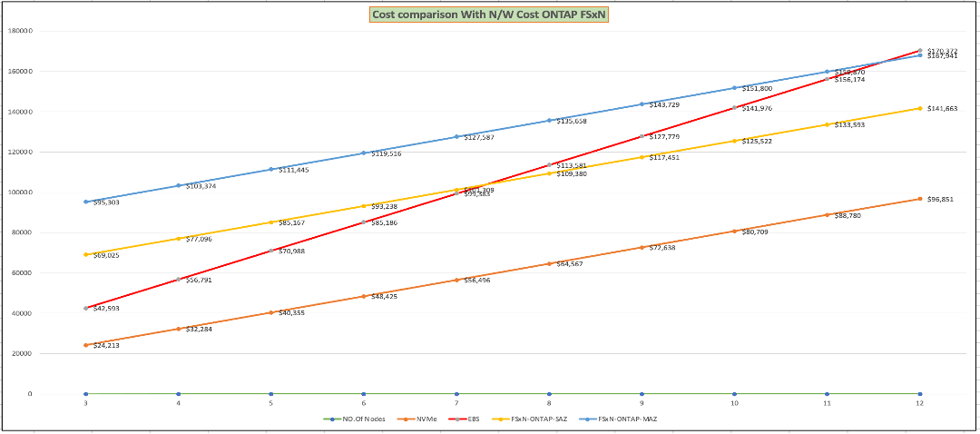Select the $117,451 data label
This screenshot has width=980, height=434.
click(663, 158)
